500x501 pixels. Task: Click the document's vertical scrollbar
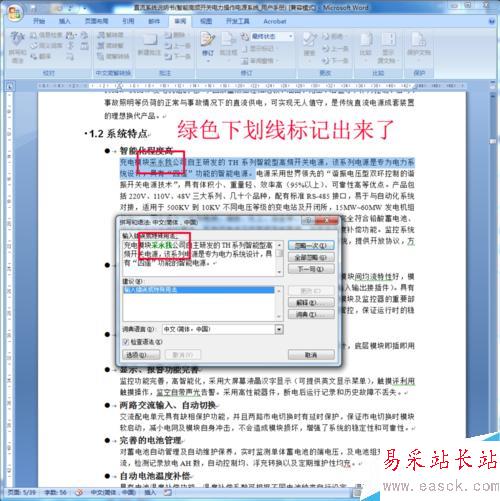click(x=493, y=287)
